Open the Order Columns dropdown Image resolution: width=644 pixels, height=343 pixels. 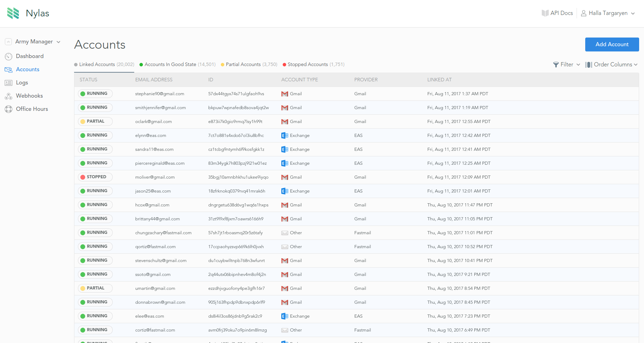(611, 65)
